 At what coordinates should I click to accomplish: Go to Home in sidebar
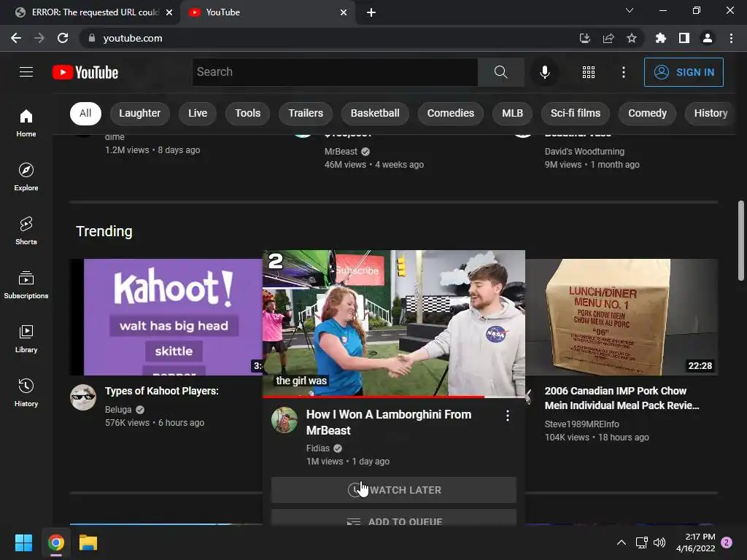(x=26, y=122)
